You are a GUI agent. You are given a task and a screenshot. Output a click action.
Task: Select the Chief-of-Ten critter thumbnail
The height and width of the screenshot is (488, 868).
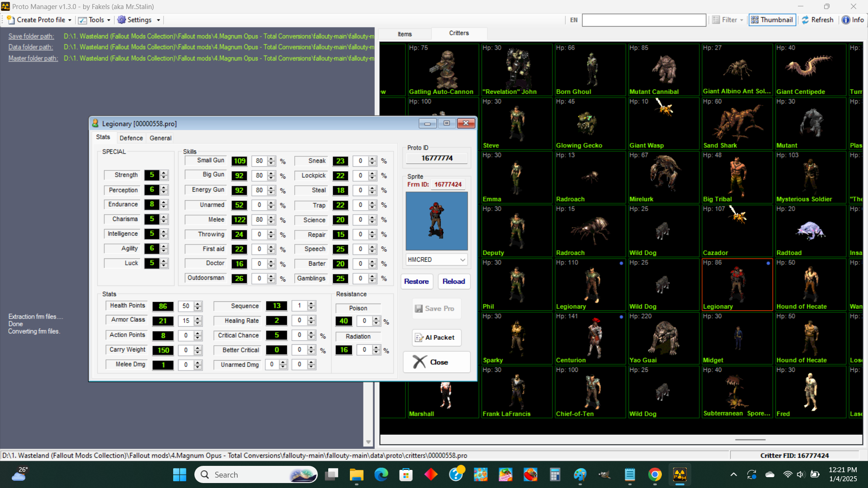coord(590,392)
